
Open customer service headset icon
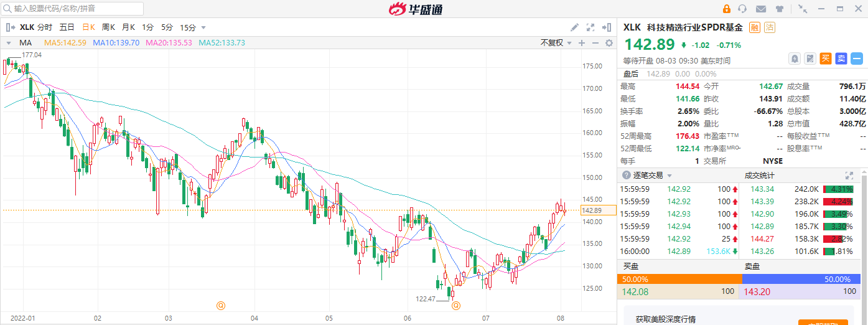742,9
